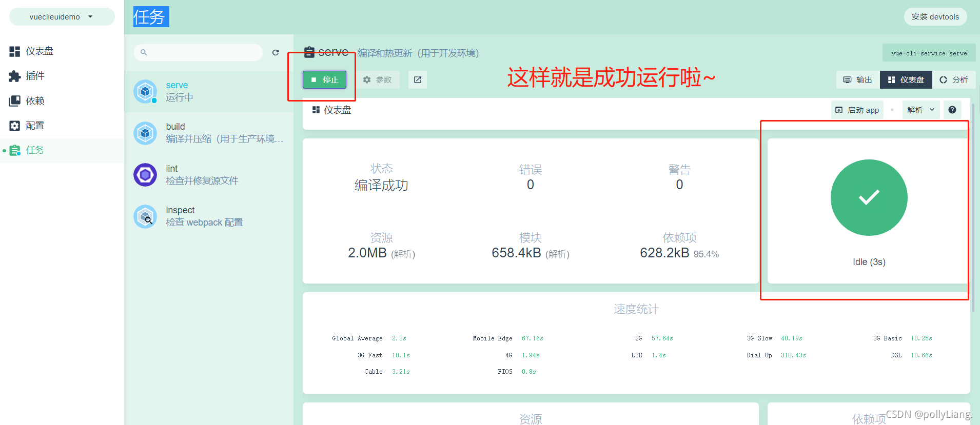Click the green success checkmark status
980x425 pixels.
click(x=869, y=198)
